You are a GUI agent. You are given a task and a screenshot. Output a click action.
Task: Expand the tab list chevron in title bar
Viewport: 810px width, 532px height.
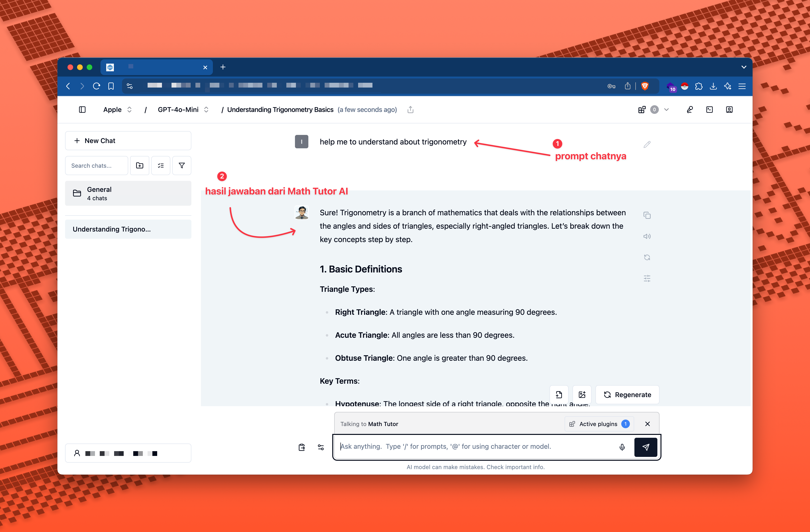click(x=744, y=67)
